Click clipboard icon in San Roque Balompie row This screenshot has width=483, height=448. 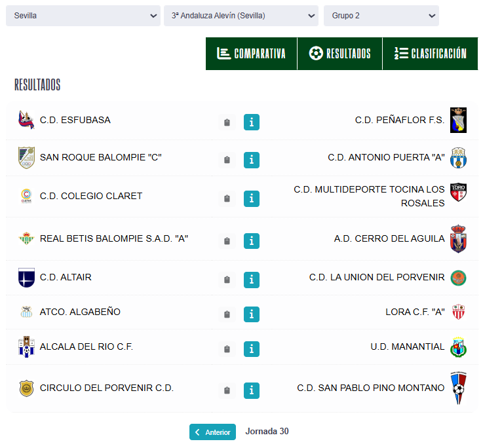[227, 160]
